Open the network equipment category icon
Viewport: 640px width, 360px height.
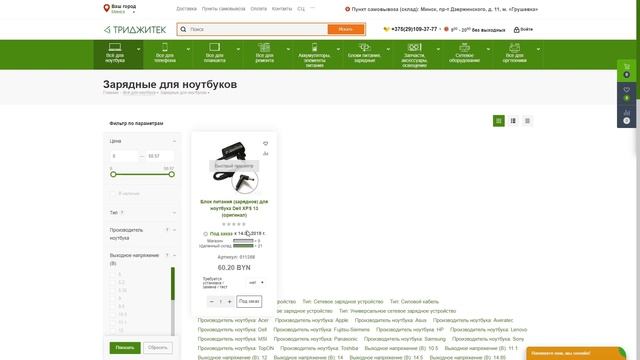464,47
